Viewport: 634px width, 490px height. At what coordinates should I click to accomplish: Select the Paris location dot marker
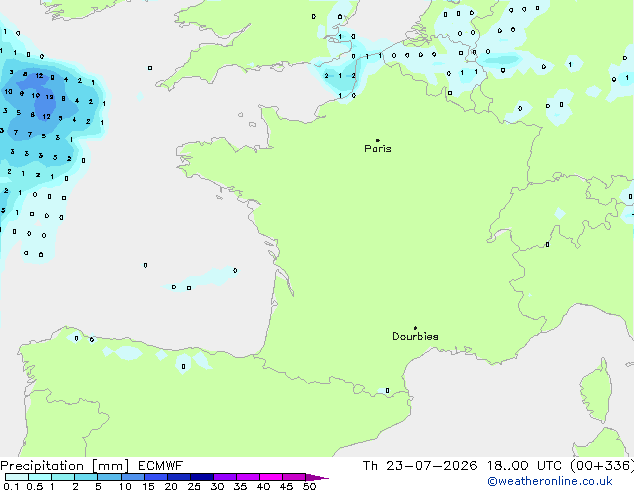tap(378, 140)
